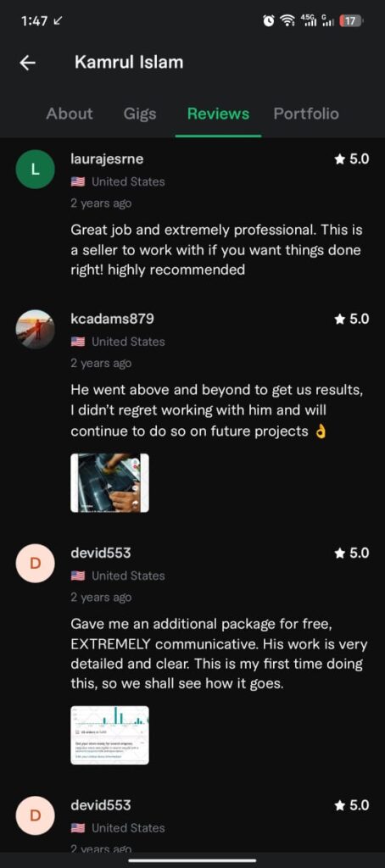
Task: Open devid553's chart image thumbnail
Action: pyautogui.click(x=109, y=735)
